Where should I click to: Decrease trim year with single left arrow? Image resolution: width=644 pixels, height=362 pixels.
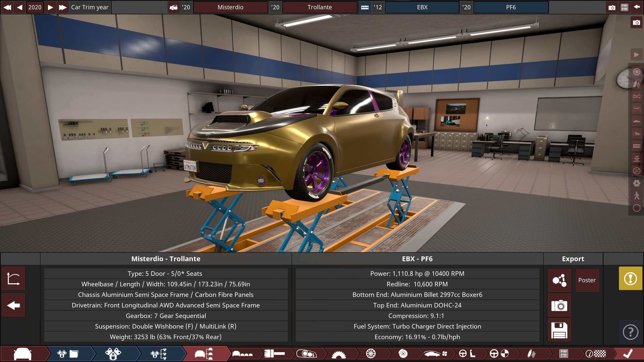coord(20,7)
